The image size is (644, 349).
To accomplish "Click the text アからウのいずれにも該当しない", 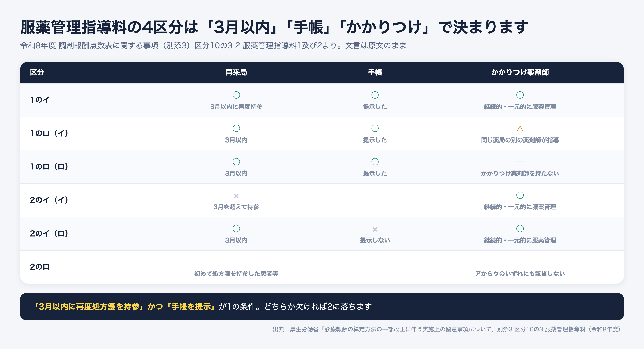I will coord(520,274).
